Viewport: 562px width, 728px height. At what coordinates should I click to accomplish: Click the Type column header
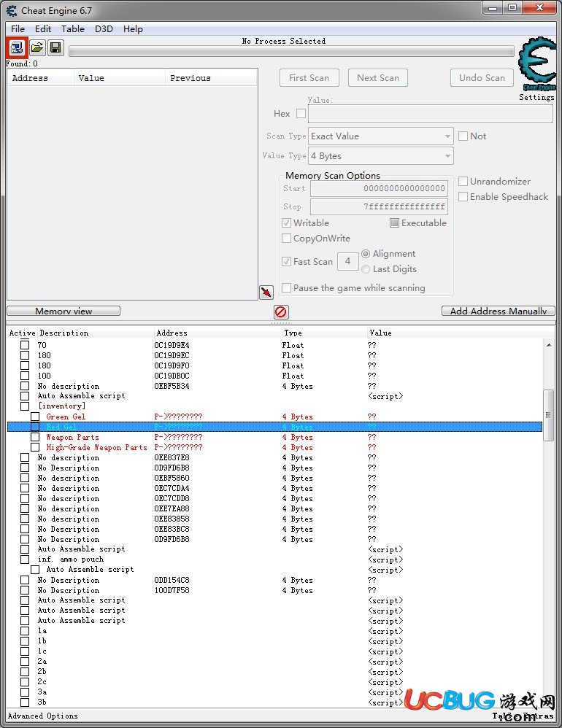pyautogui.click(x=293, y=333)
